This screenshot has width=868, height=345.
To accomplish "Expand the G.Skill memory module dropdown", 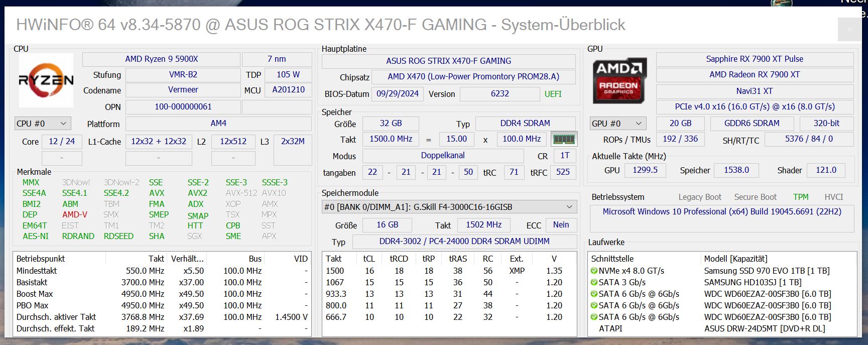I will 449,207.
